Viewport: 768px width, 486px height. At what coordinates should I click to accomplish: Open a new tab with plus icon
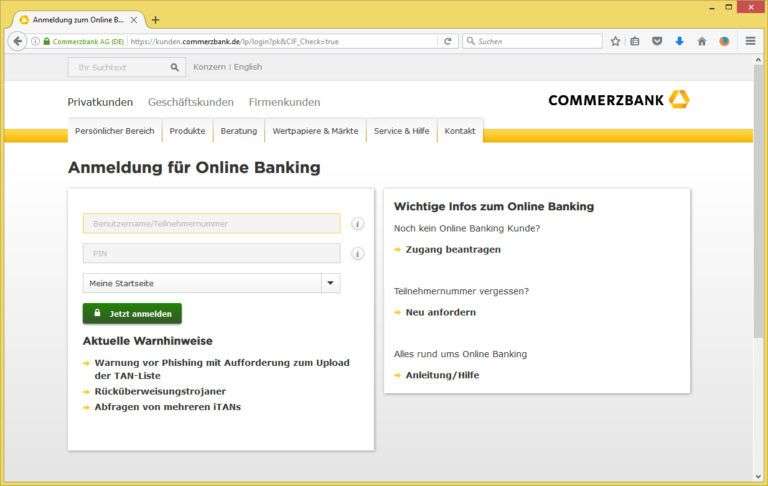155,20
